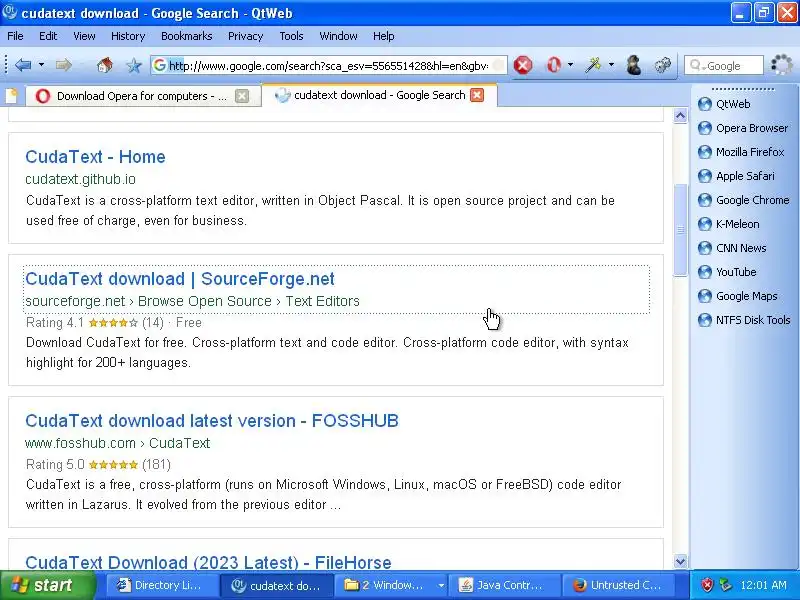Screen dimensions: 800x600
Task: Go to the home page icon
Action: 105,65
